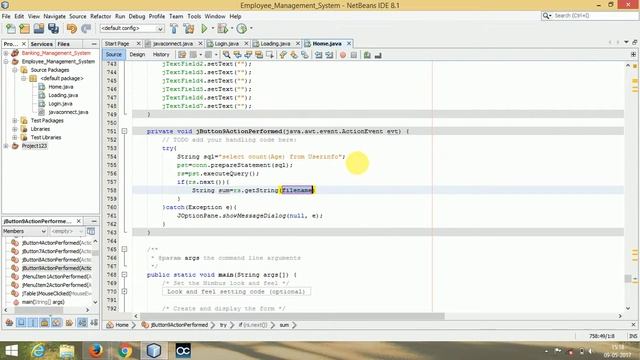Click the Find Next Occurrence icon
This screenshot has height=360, width=640.
coord(248,55)
